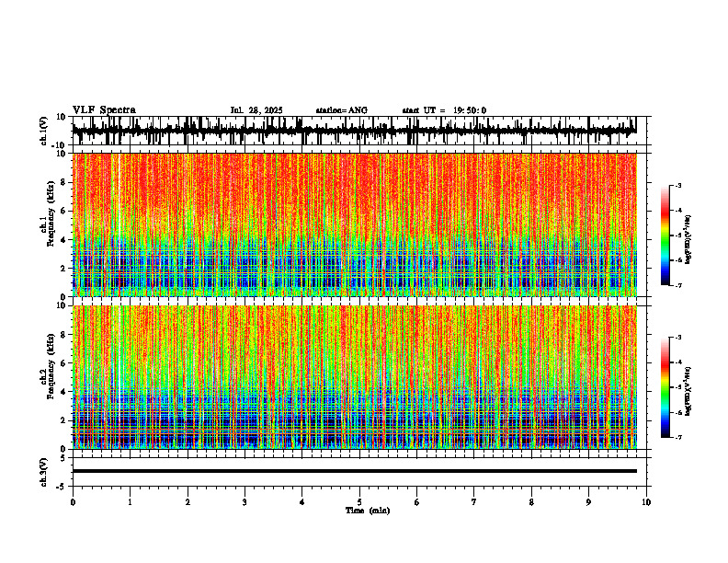Click the ch.1(V) waveform axis label
This screenshot has width=728, height=563.
pos(44,131)
